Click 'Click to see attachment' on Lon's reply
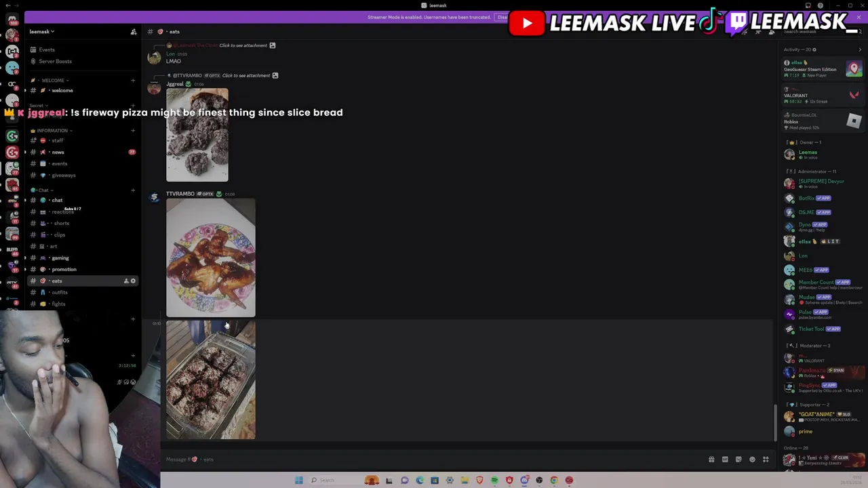Viewport: 868px width, 488px height. 243,45
